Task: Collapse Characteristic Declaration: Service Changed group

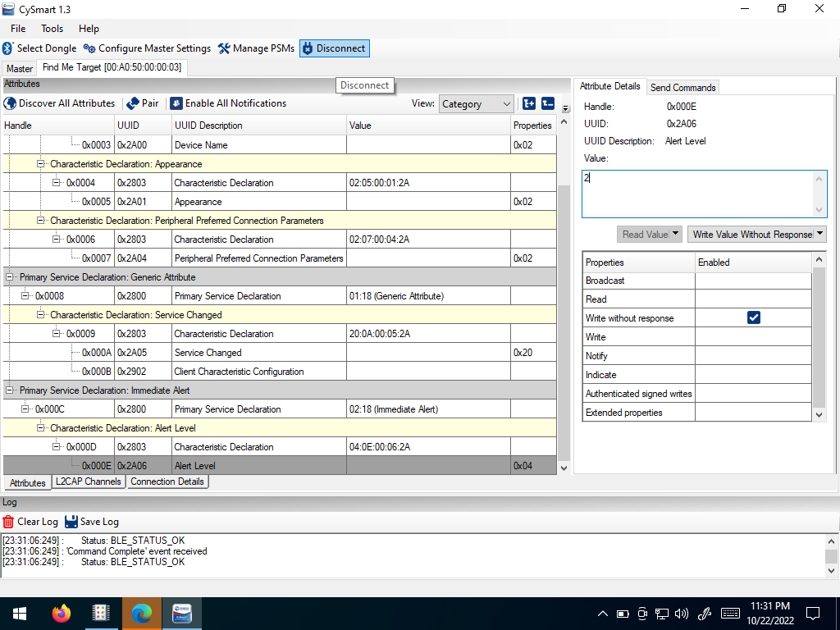Action: [40, 314]
